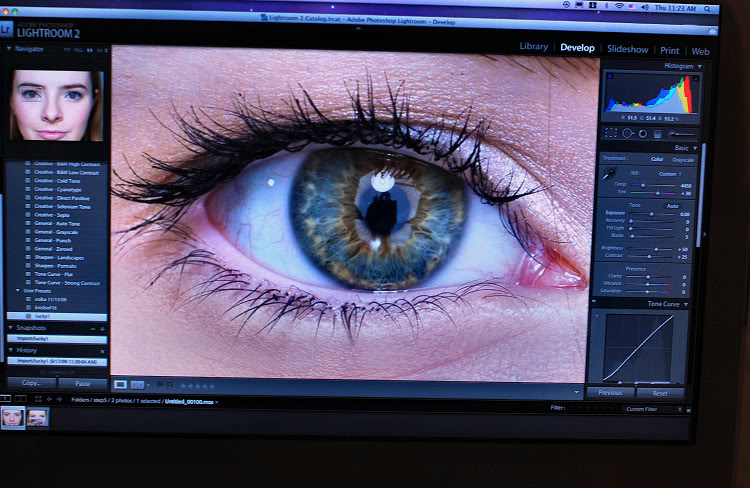This screenshot has width=750, height=488.
Task: Set the flag as Rejected in toolbar
Action: coord(170,385)
